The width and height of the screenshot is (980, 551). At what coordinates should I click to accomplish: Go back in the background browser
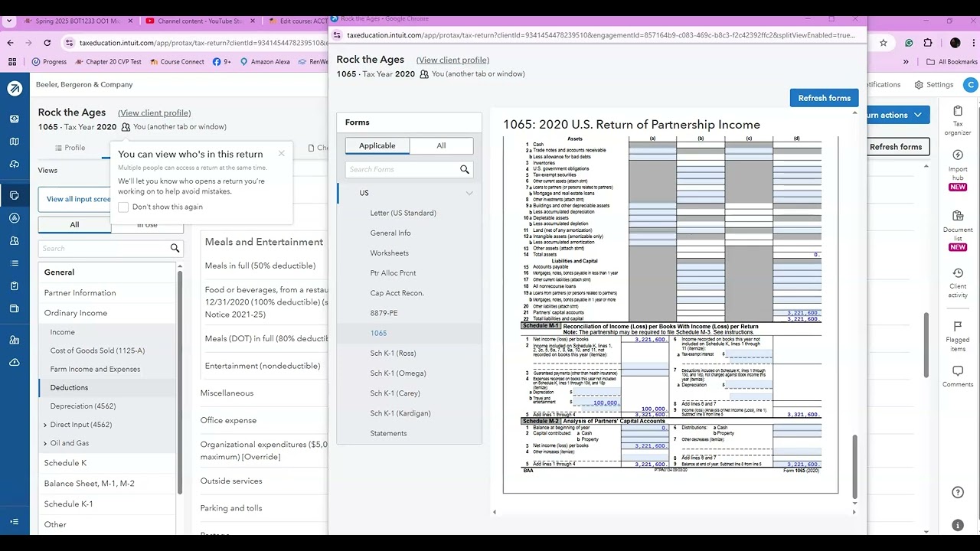pos(10,43)
